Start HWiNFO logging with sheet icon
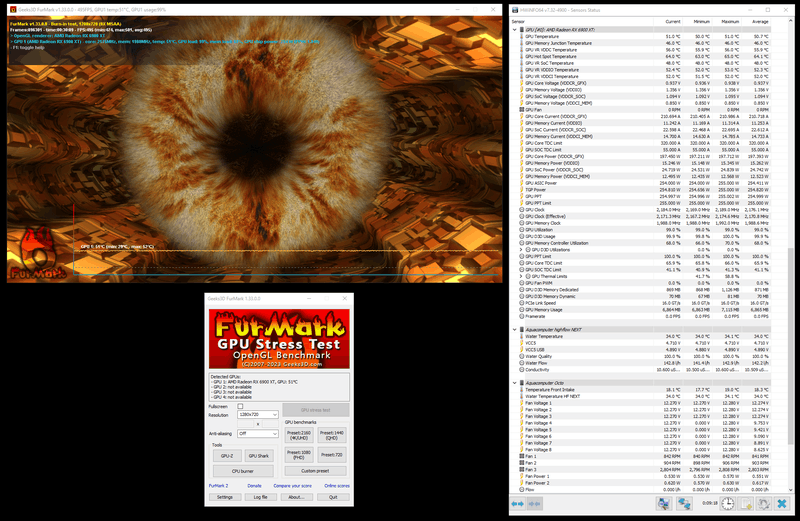The width and height of the screenshot is (800, 521). point(746,504)
